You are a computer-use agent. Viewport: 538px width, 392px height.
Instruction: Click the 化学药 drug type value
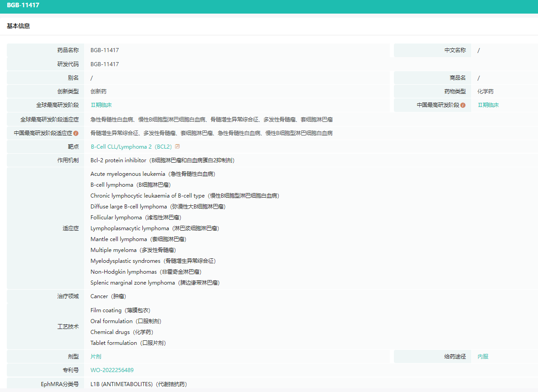(x=485, y=92)
